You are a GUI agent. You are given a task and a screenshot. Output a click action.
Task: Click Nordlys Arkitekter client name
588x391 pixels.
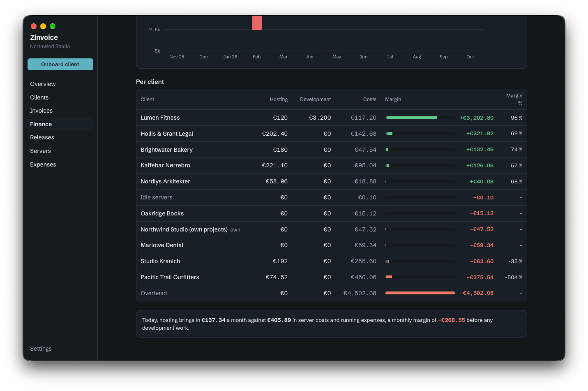[x=166, y=181]
